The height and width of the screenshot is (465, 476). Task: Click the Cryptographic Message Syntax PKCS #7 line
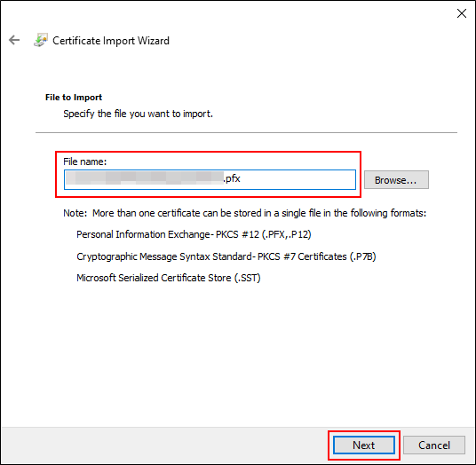click(226, 256)
